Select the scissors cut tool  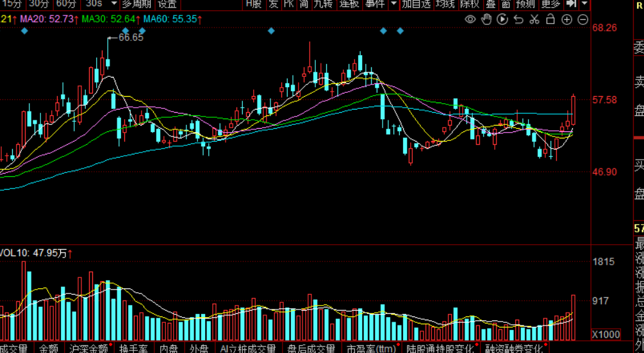coord(534,19)
